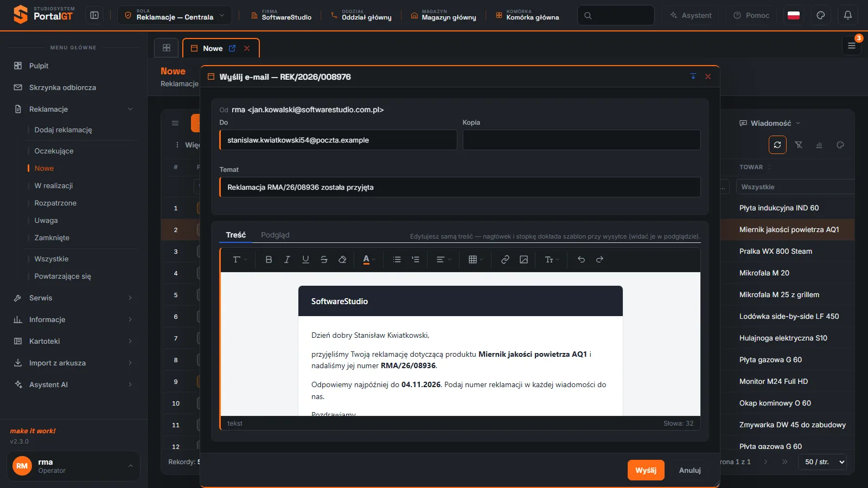
Task: Expand the Kartoteki menu section
Action: point(73,341)
